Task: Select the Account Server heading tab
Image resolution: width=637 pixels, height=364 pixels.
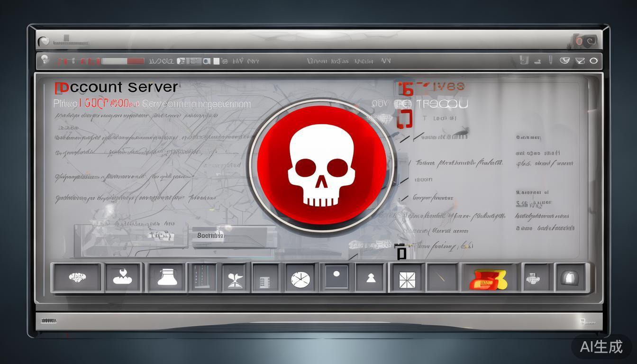Action: [116, 87]
